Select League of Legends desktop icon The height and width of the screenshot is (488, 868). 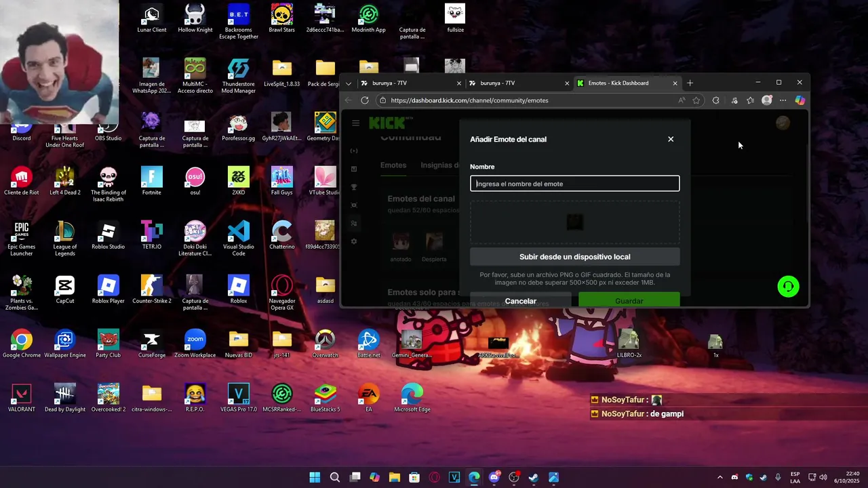pyautogui.click(x=65, y=239)
